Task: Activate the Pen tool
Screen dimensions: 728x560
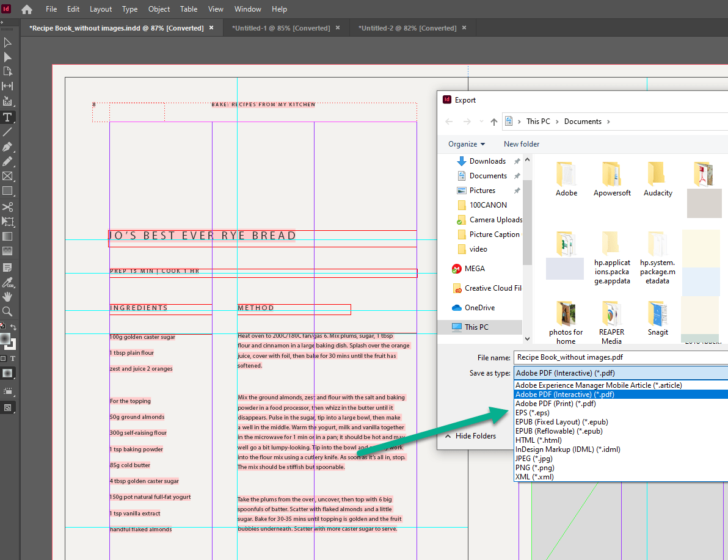Action: 8,147
